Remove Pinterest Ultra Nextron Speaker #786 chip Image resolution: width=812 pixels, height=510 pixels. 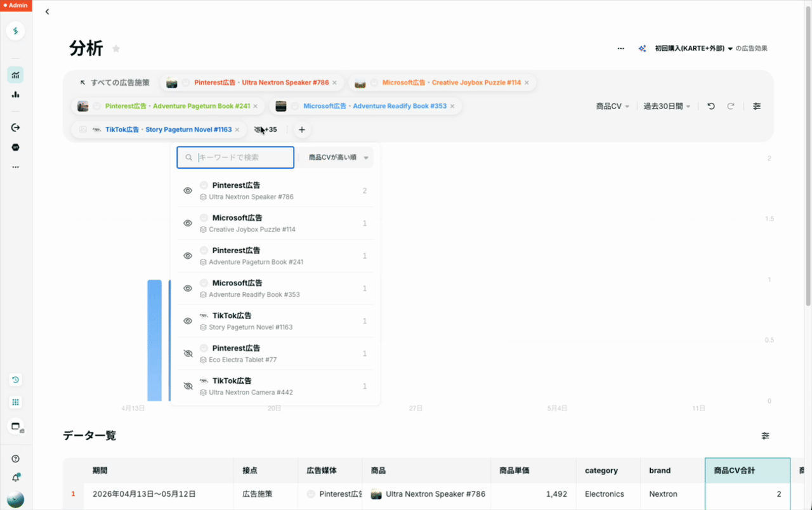[334, 82]
